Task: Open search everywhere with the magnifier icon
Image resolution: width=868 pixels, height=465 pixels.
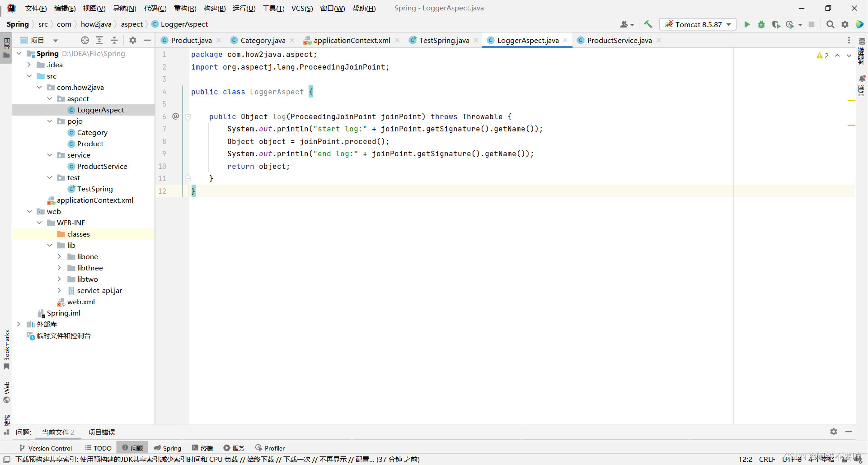Action: [x=830, y=24]
